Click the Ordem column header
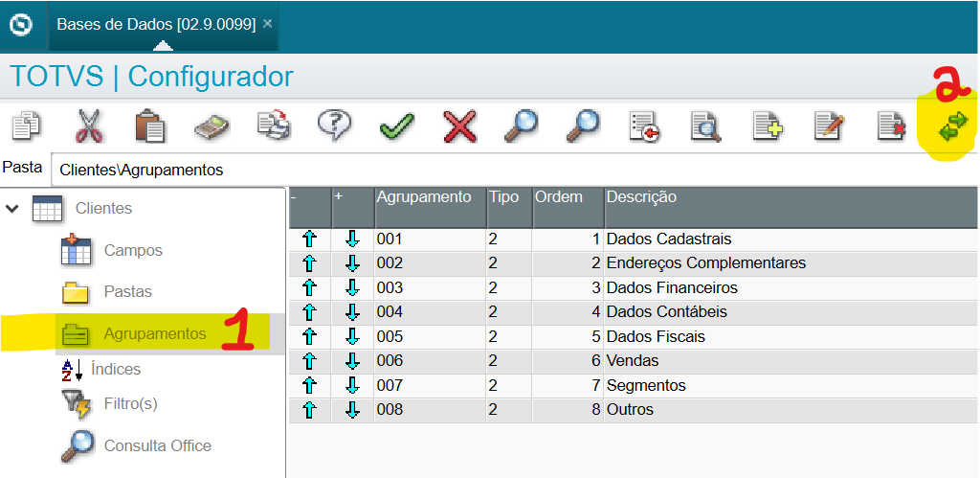Image resolution: width=980 pixels, height=478 pixels. click(x=568, y=207)
